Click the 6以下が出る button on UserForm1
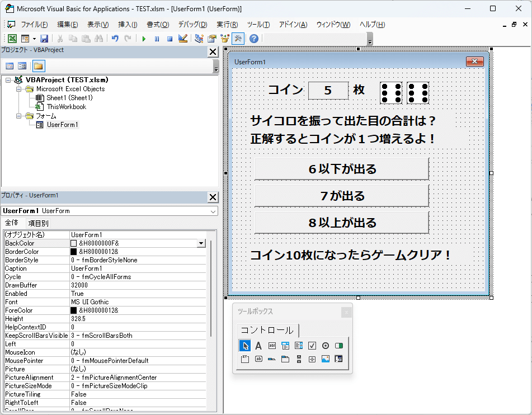The height and width of the screenshot is (415, 532). 341,168
